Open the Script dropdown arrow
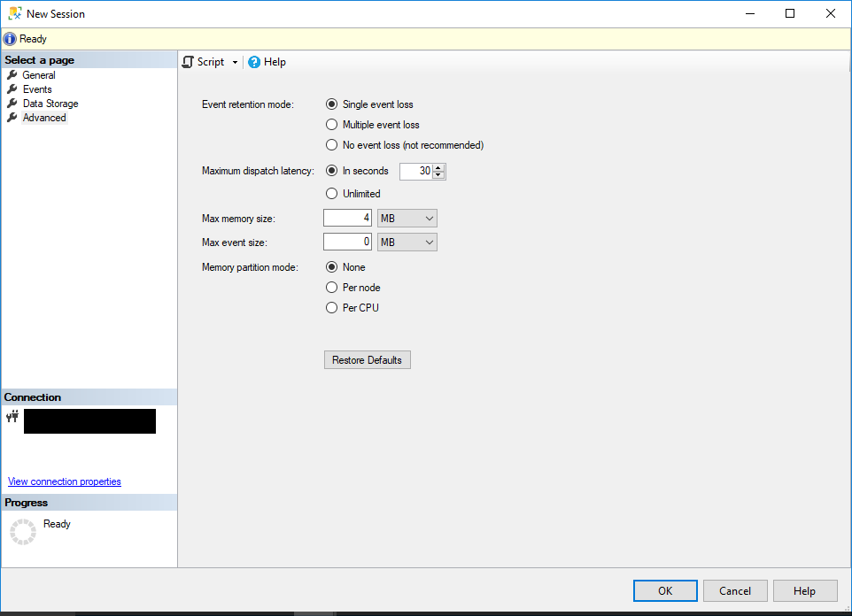852x616 pixels. [236, 62]
